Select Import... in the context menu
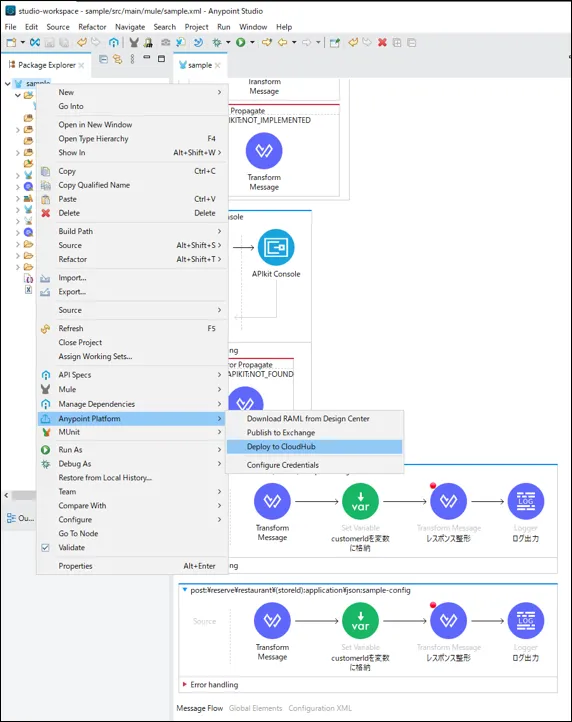This screenshot has height=722, width=572. pyautogui.click(x=133, y=278)
